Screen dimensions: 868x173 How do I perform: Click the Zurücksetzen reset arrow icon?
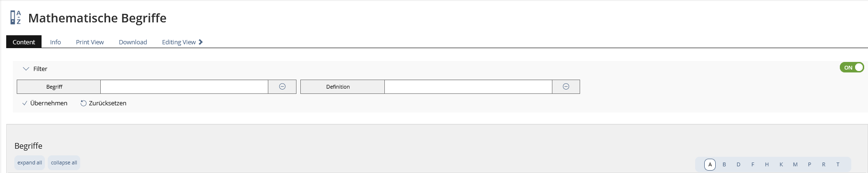point(84,103)
